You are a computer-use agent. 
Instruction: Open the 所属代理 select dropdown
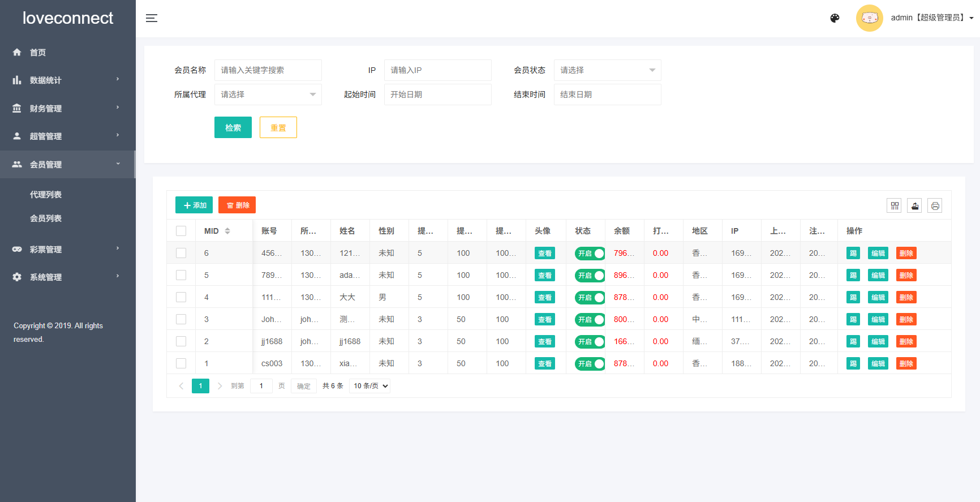click(268, 95)
